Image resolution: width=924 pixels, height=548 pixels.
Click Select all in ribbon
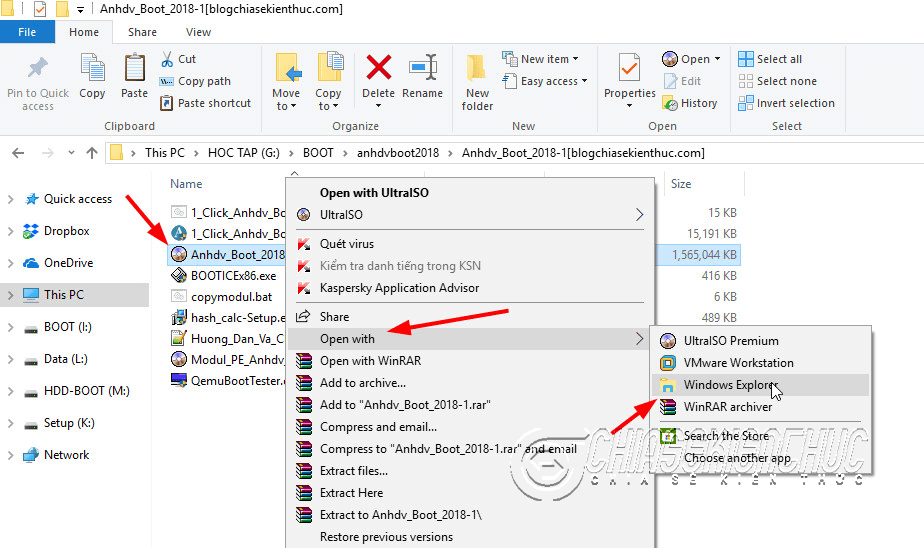pyautogui.click(x=770, y=59)
